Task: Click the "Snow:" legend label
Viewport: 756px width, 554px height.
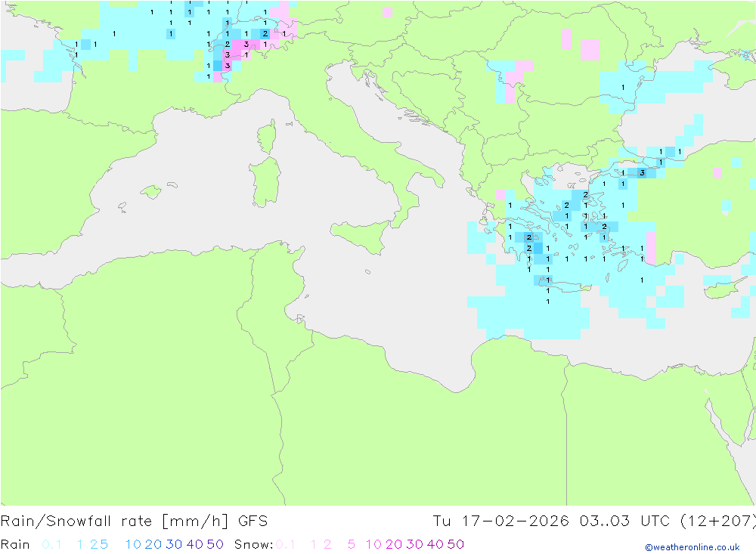Action: click(x=253, y=544)
